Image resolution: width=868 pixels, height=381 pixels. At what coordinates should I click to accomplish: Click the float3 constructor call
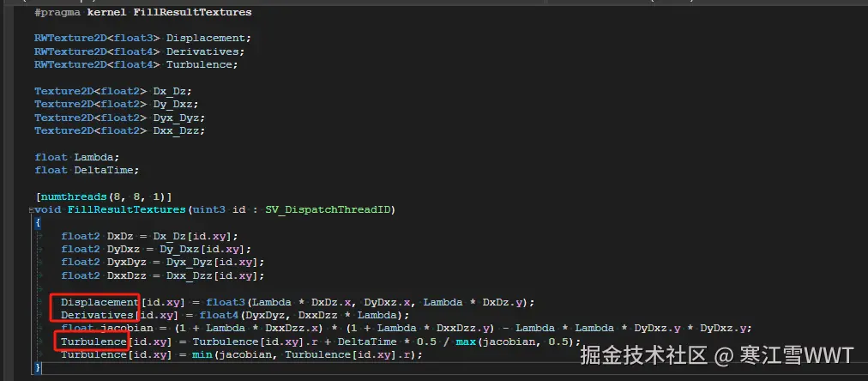(x=226, y=302)
